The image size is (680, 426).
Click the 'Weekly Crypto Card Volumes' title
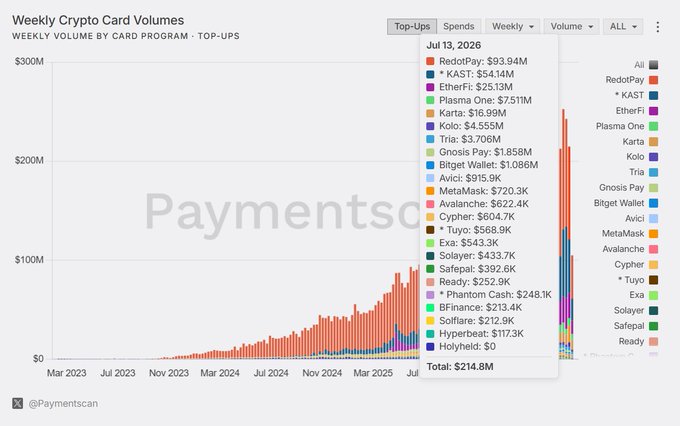[98, 20]
